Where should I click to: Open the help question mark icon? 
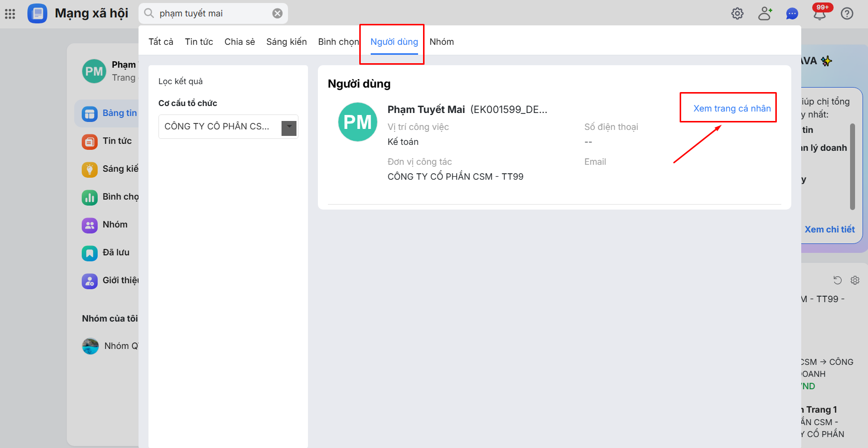click(847, 13)
